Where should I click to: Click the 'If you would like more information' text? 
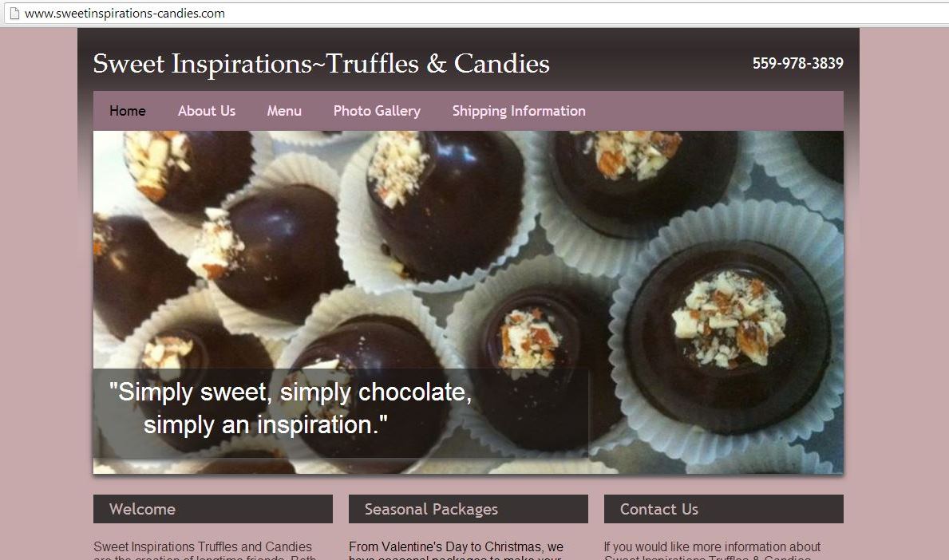713,551
